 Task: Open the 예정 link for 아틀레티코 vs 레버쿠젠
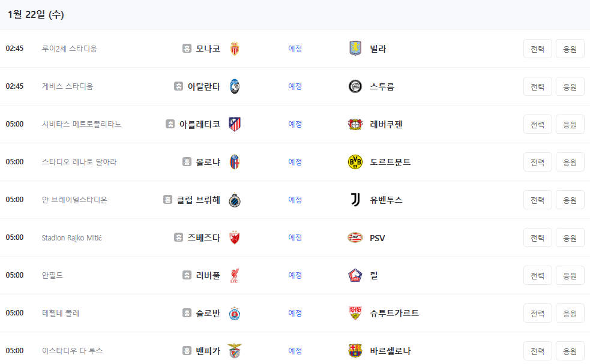coord(295,124)
